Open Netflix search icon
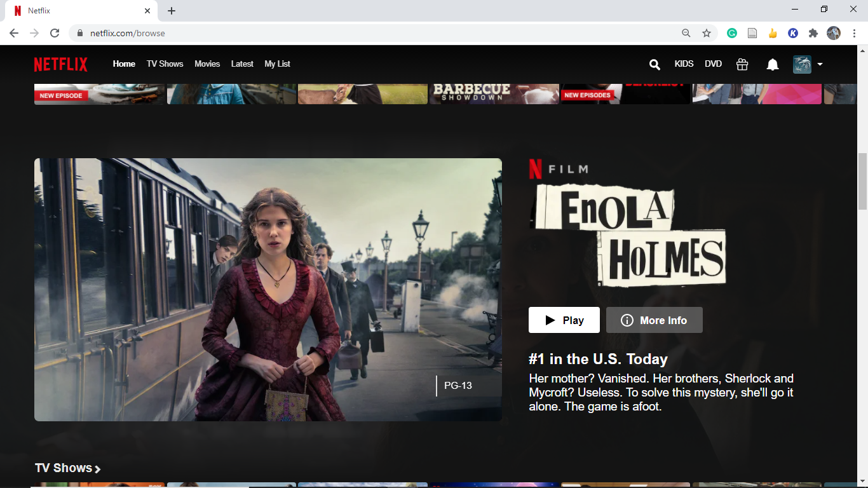 tap(654, 64)
